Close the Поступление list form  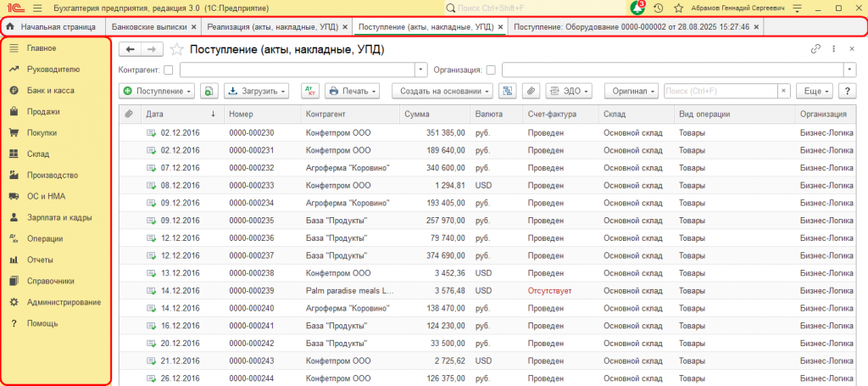click(852, 48)
